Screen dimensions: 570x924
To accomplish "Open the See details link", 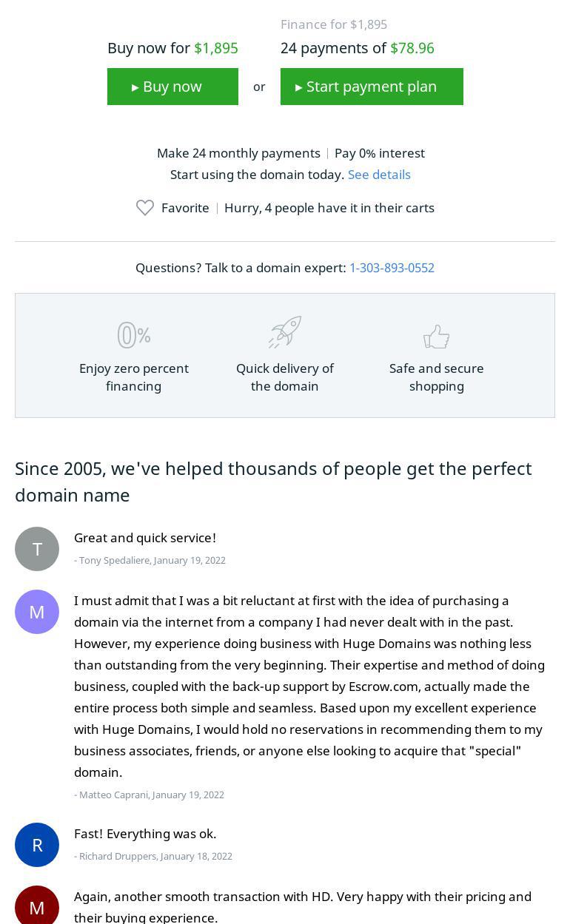I will pos(379,175).
